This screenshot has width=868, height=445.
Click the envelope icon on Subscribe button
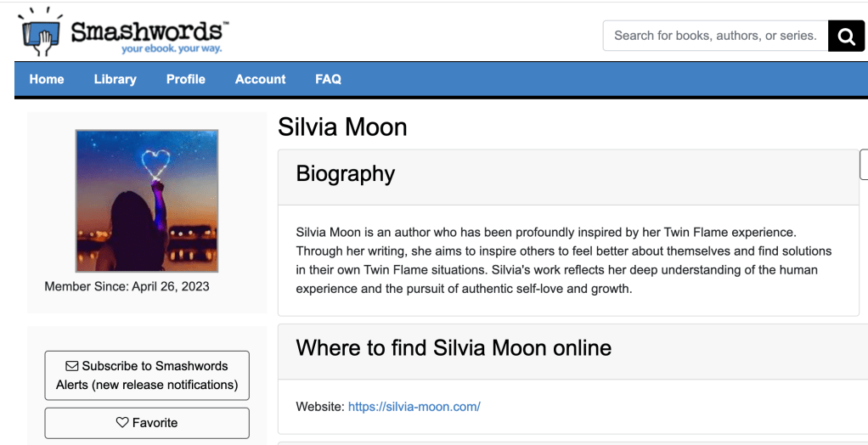pos(72,366)
